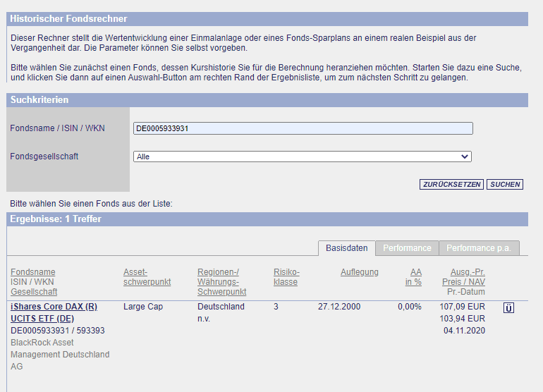Click BlackRock Asset Management Deutschland AG text
Screen dimensions: 543x392
(60, 355)
